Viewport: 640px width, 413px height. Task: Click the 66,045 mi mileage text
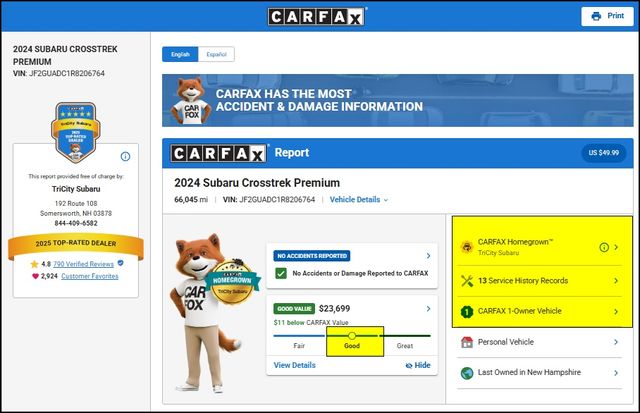coord(191,200)
